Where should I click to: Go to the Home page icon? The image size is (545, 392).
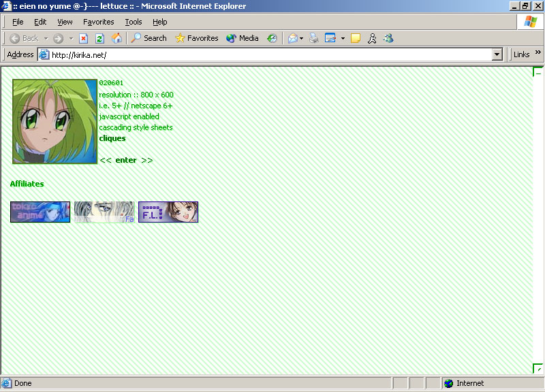116,38
